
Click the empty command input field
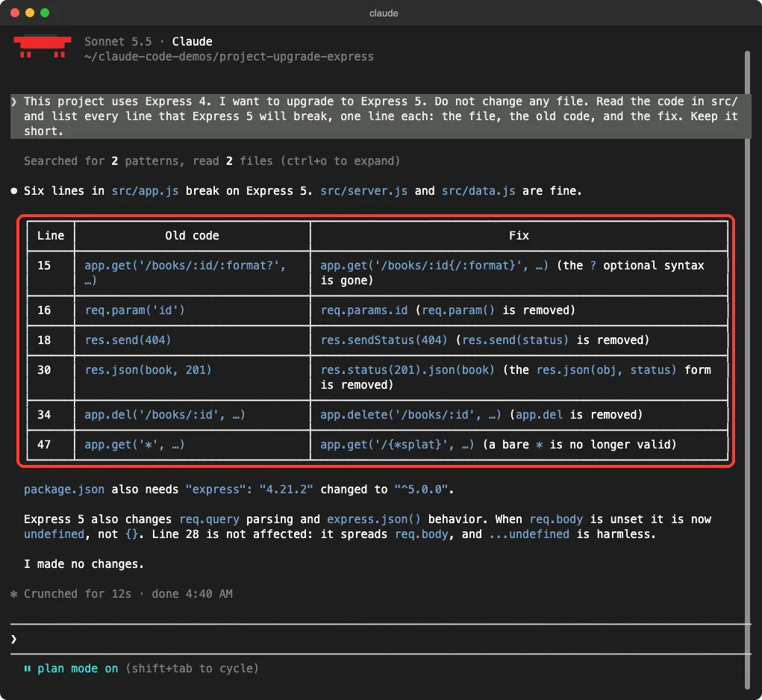coord(379,639)
